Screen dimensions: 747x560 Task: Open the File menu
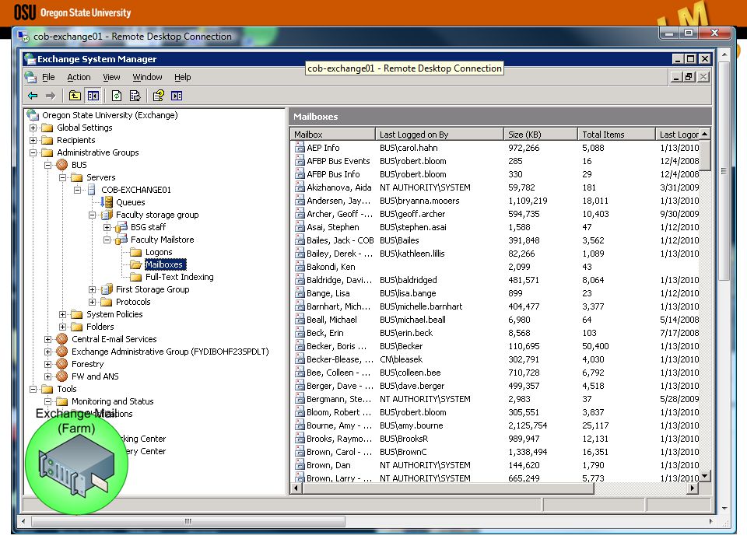pyautogui.click(x=48, y=77)
